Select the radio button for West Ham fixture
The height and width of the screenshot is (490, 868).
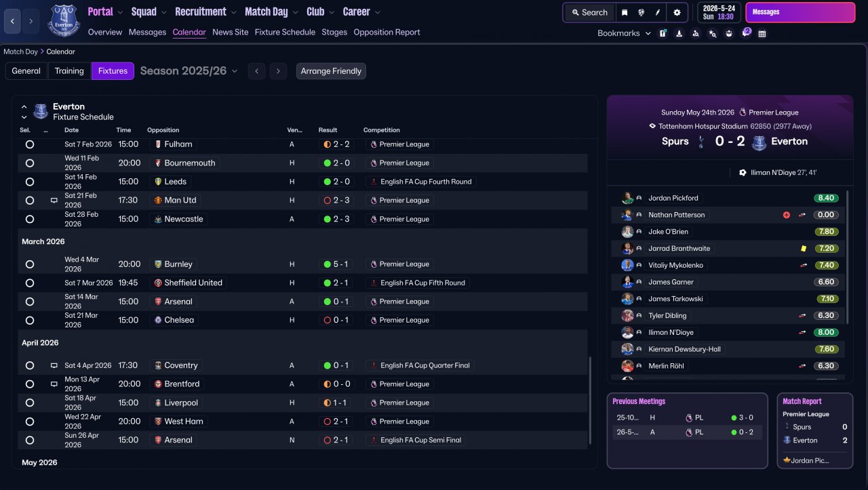[30, 422]
